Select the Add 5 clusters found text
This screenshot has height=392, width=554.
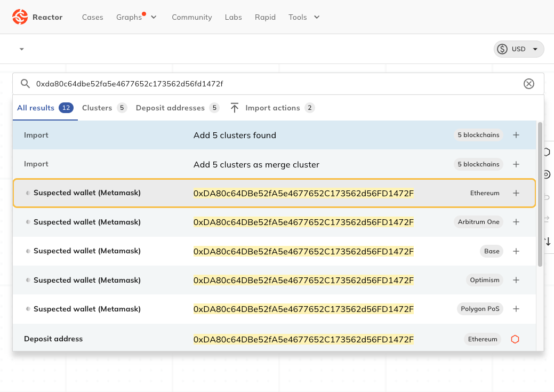[x=235, y=135]
